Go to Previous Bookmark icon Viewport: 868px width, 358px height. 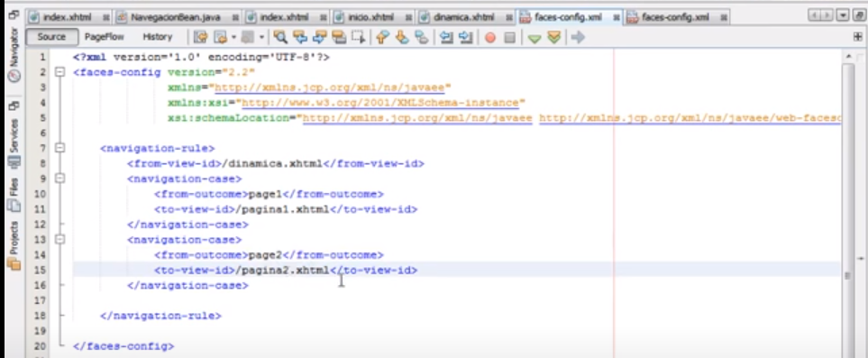pos(383,37)
